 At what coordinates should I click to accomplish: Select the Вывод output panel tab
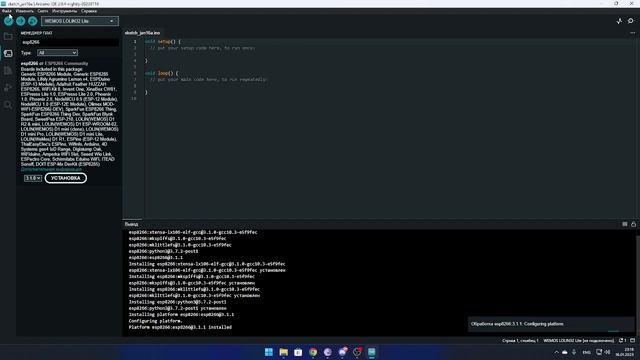[x=131, y=224]
